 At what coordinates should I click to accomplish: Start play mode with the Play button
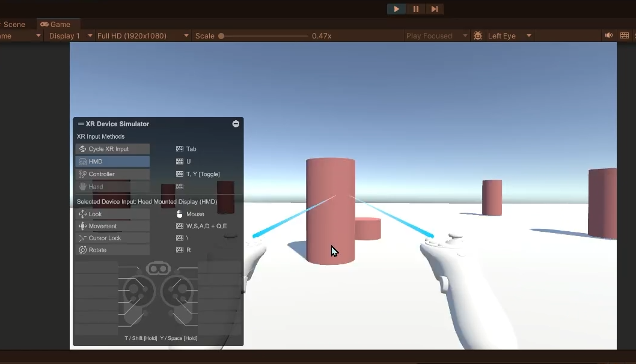[x=396, y=9]
